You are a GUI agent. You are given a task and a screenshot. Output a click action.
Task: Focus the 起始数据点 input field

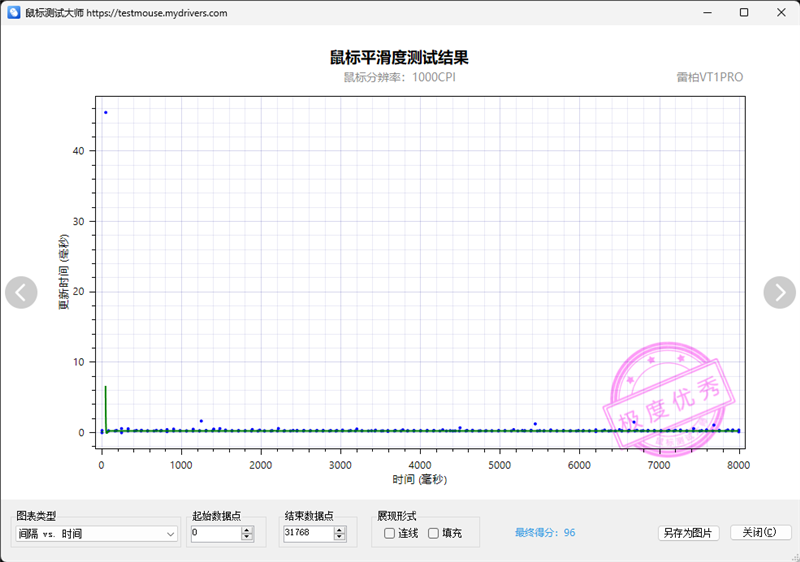(216, 533)
